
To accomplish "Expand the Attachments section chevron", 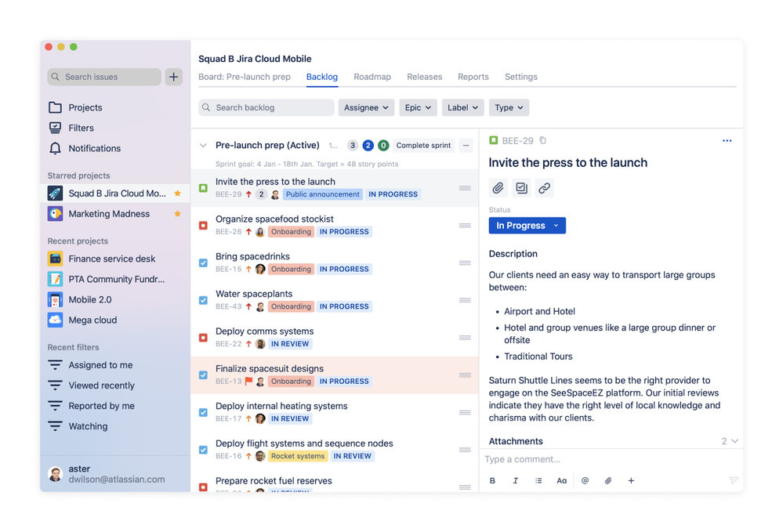I will (x=734, y=441).
